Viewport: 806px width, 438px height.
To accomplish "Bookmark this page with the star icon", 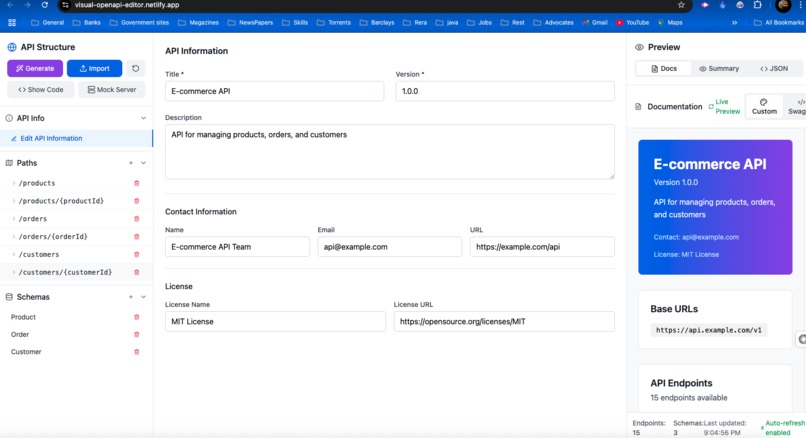I will (x=681, y=5).
